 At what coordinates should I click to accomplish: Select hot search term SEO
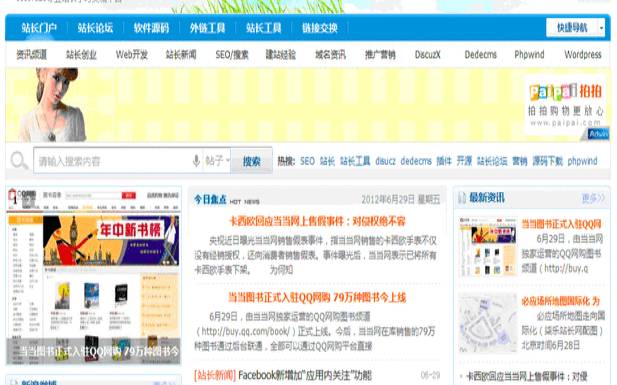307,161
